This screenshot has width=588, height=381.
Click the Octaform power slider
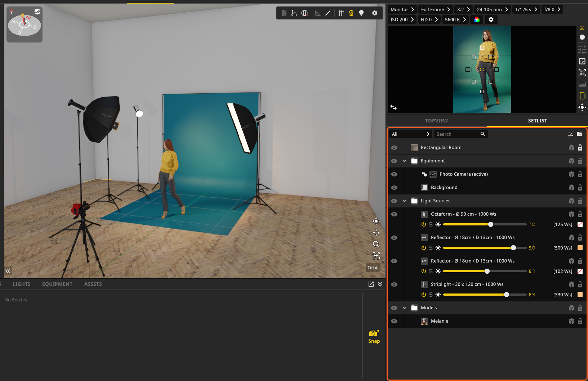tap(485, 224)
